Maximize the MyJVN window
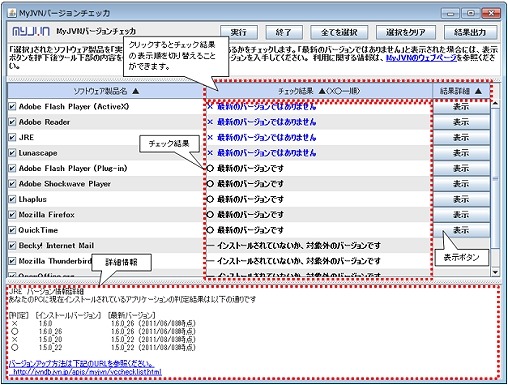508x385 pixels. click(470, 13)
